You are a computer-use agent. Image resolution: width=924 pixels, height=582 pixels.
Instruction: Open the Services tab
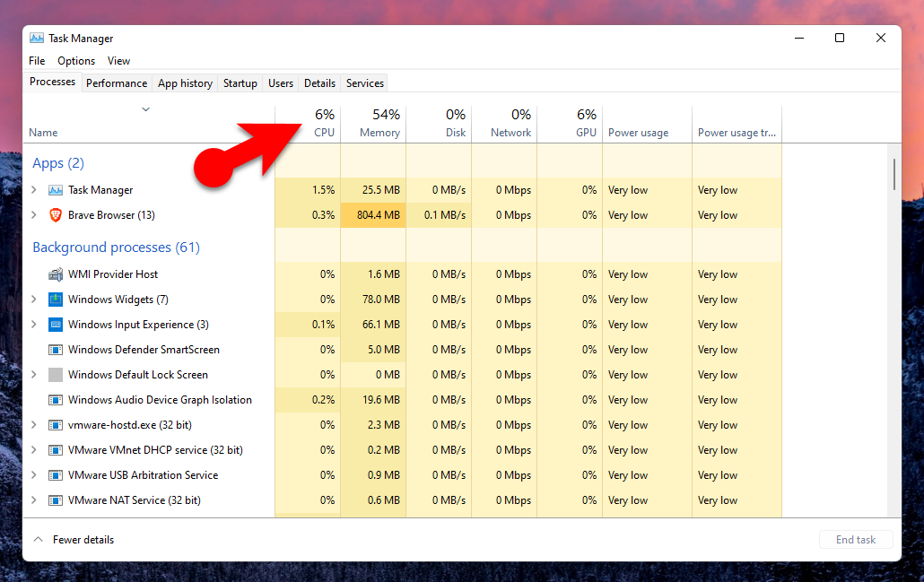coord(365,83)
